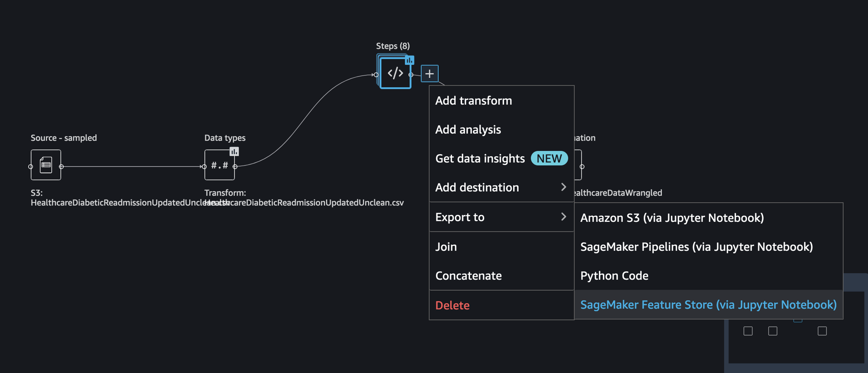Screen dimensions: 868x373
Task: Open analysis chart badge on Data types node
Action: (x=234, y=152)
